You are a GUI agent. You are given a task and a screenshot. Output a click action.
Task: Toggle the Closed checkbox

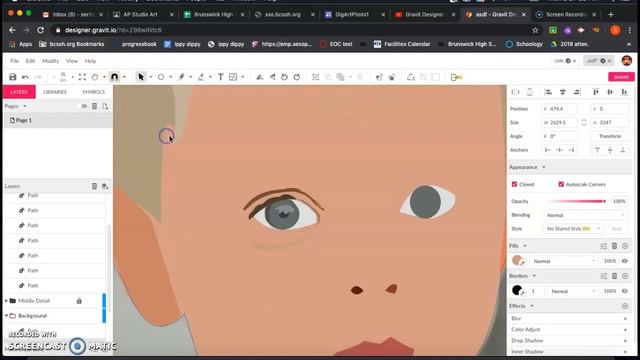[x=514, y=184]
